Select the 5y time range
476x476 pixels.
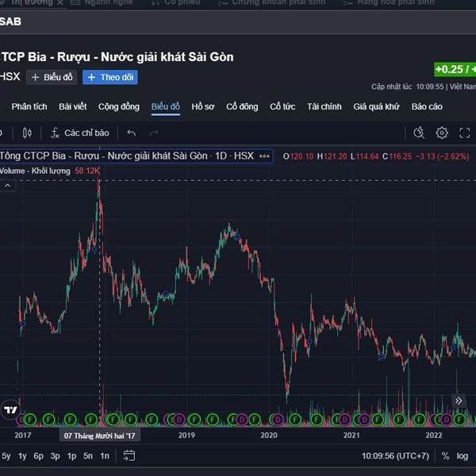tap(6, 456)
